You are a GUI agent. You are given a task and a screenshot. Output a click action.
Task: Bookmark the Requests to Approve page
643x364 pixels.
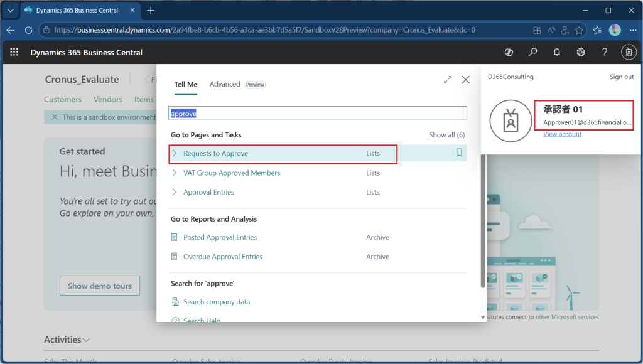click(x=459, y=153)
